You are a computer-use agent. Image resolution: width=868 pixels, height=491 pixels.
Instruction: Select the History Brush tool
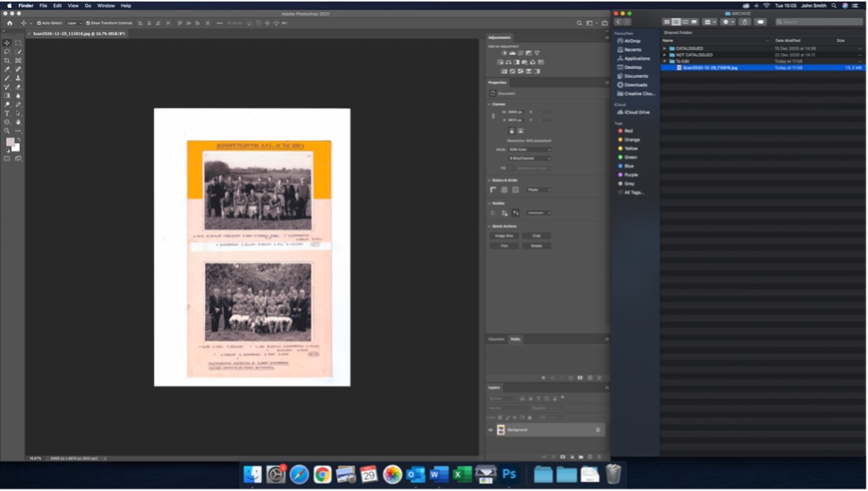(x=7, y=87)
